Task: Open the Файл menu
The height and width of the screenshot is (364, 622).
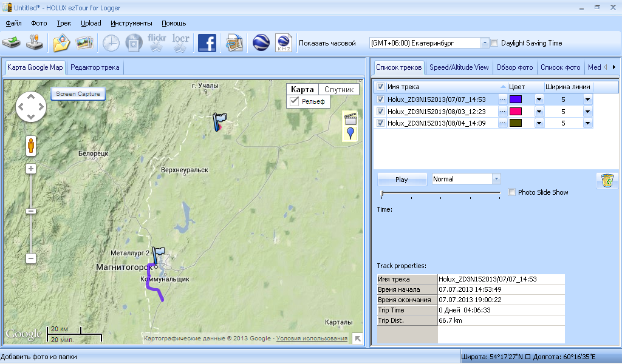Action: click(13, 23)
